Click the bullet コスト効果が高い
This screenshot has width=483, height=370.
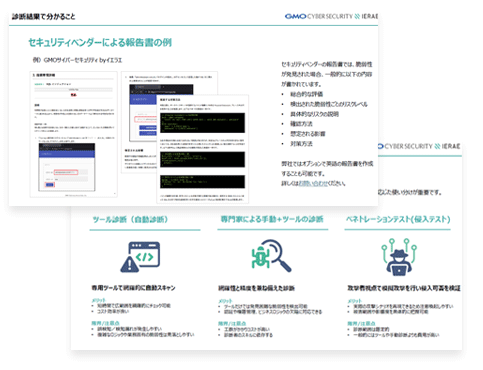pos(113,311)
